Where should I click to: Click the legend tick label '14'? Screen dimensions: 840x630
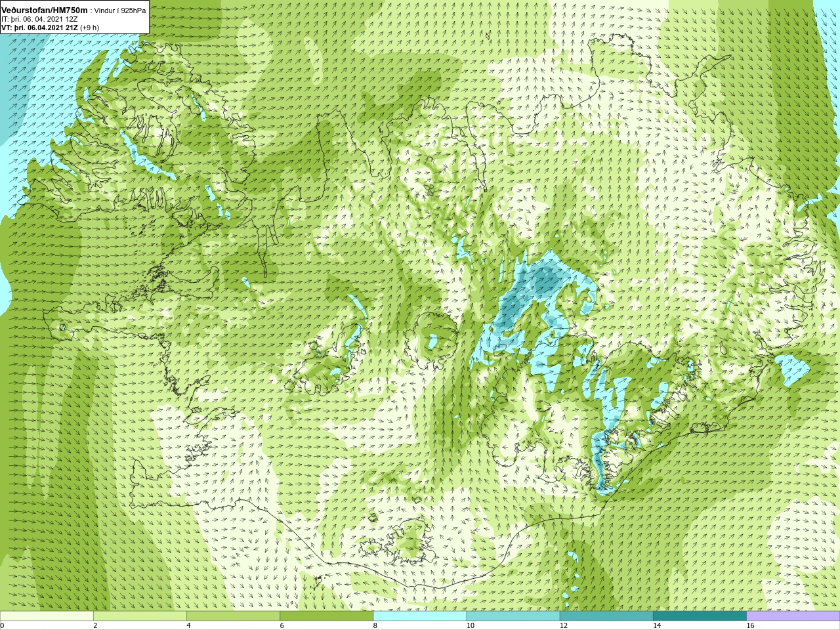(x=657, y=625)
